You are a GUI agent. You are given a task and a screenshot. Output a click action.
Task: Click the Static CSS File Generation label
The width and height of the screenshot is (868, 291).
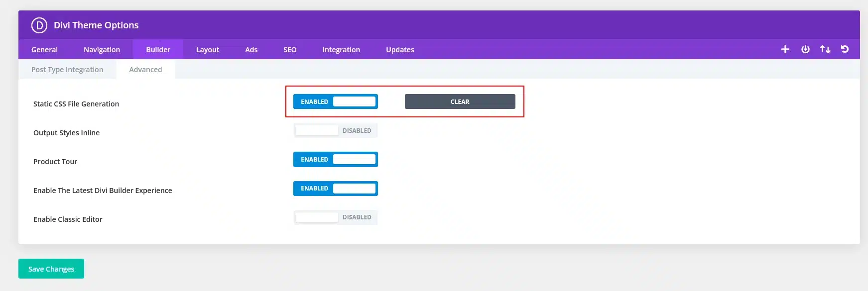(76, 104)
